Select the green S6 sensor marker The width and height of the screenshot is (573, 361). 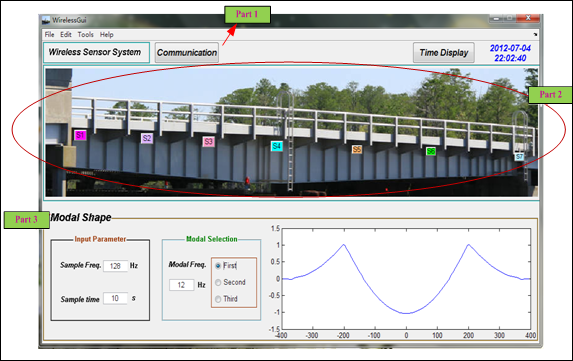coord(431,151)
